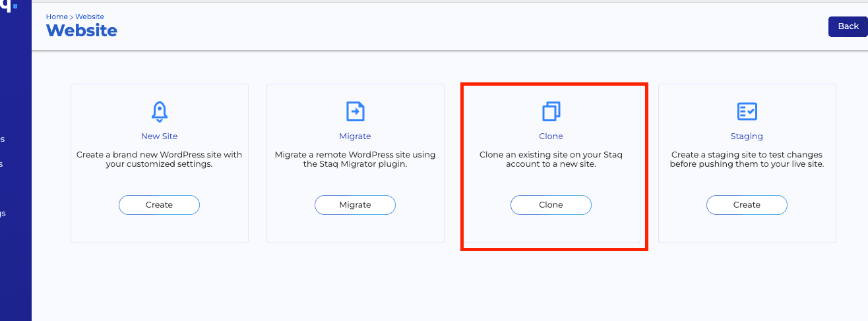Select the Migrate card title

(355, 136)
